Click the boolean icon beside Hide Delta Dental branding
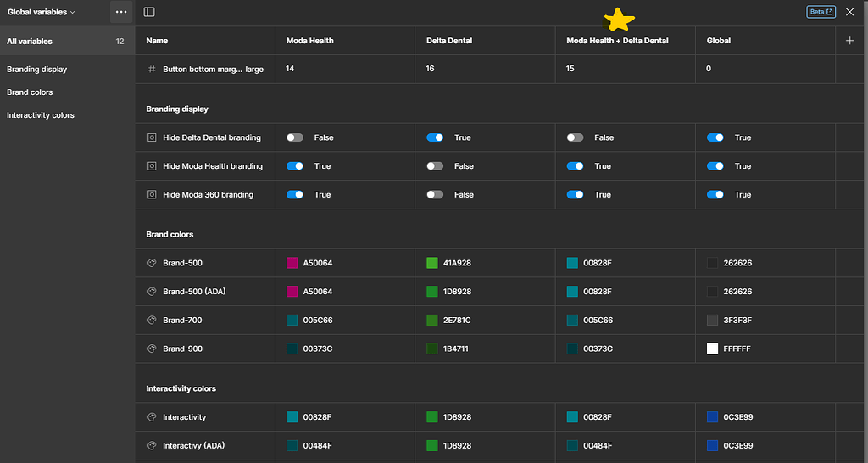The width and height of the screenshot is (868, 463). (x=153, y=137)
